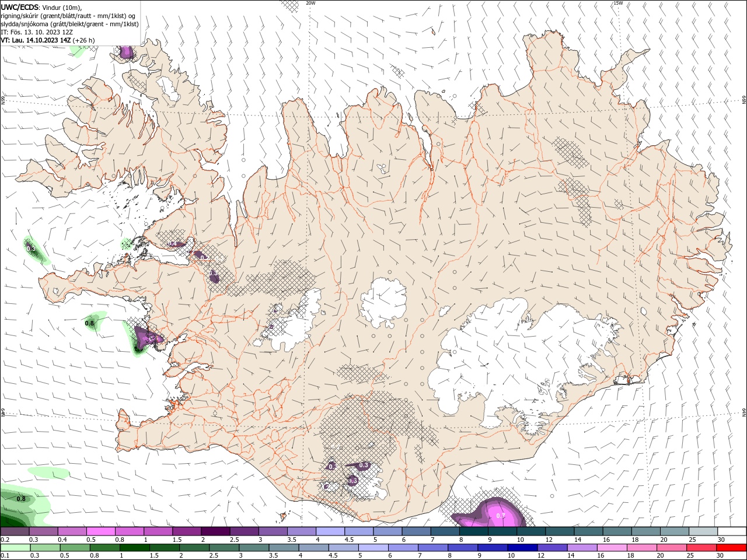Screen dimensions: 747x560
Task: Click the '20W' longitude label at top
Action: coord(310,3)
